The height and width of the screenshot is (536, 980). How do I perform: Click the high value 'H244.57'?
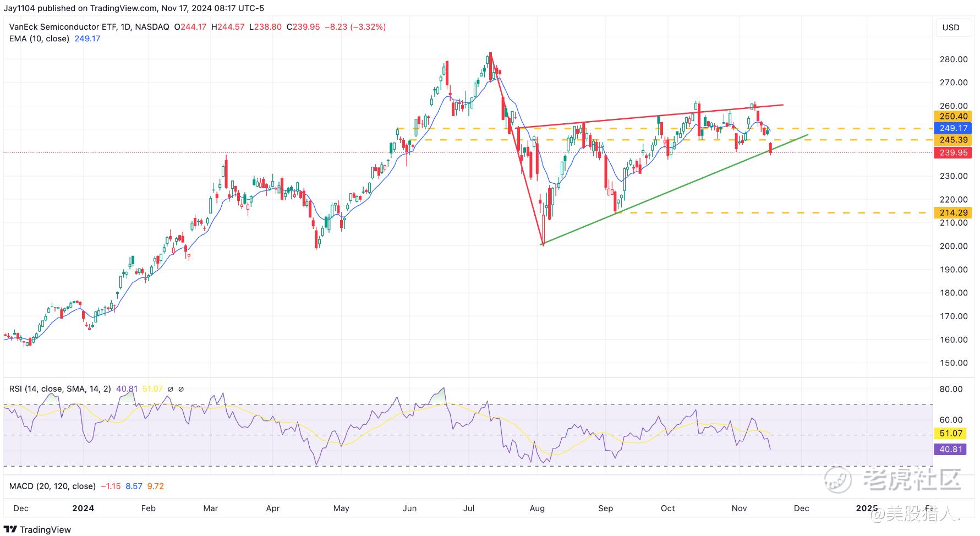coord(228,26)
